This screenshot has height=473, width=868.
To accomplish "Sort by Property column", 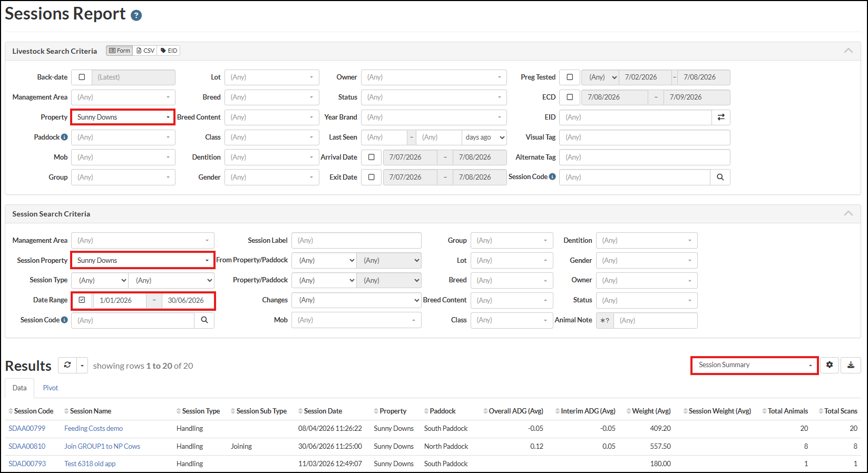I will (x=390, y=411).
